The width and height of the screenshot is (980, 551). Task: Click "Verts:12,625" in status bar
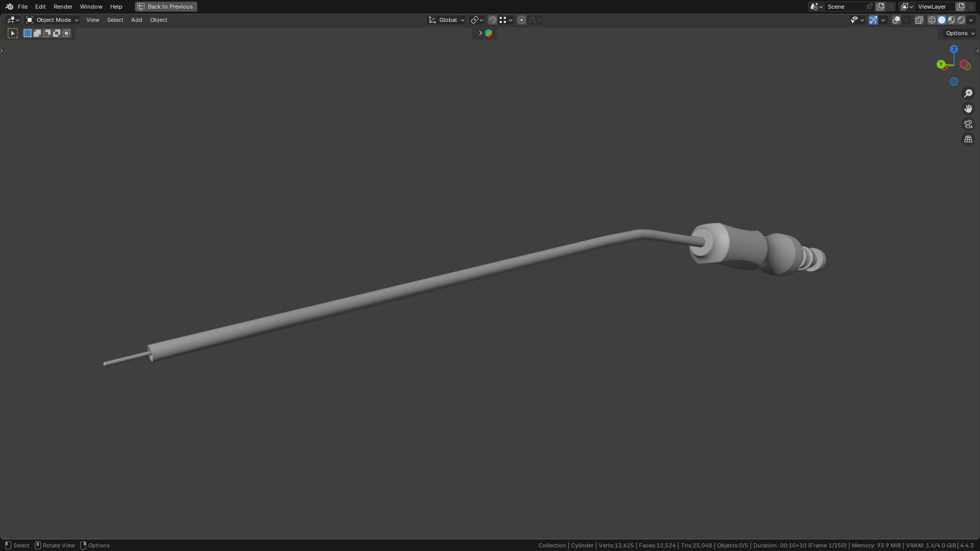616,545
